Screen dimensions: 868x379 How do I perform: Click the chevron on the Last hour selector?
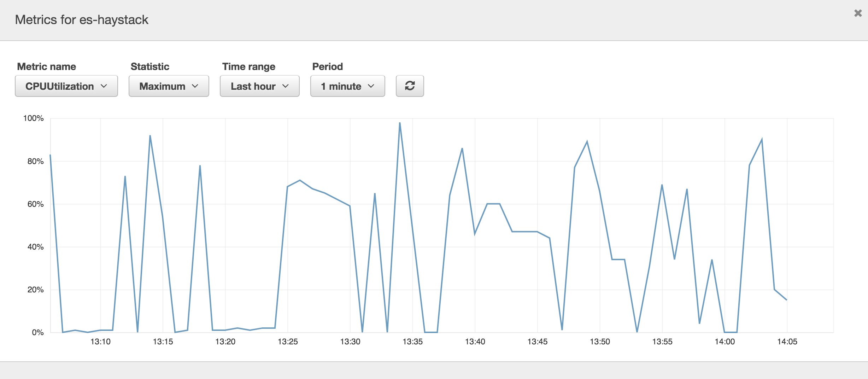pyautogui.click(x=286, y=86)
